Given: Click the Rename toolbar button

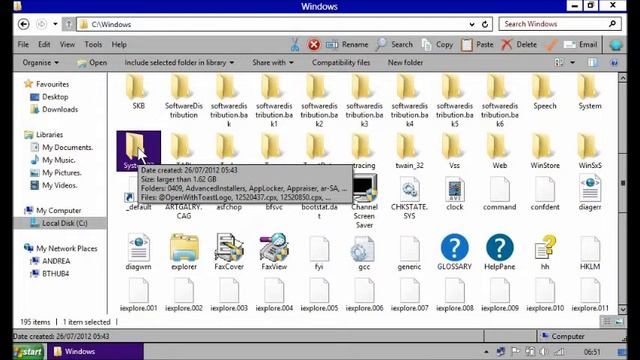Looking at the screenshot, I should pyautogui.click(x=347, y=44).
